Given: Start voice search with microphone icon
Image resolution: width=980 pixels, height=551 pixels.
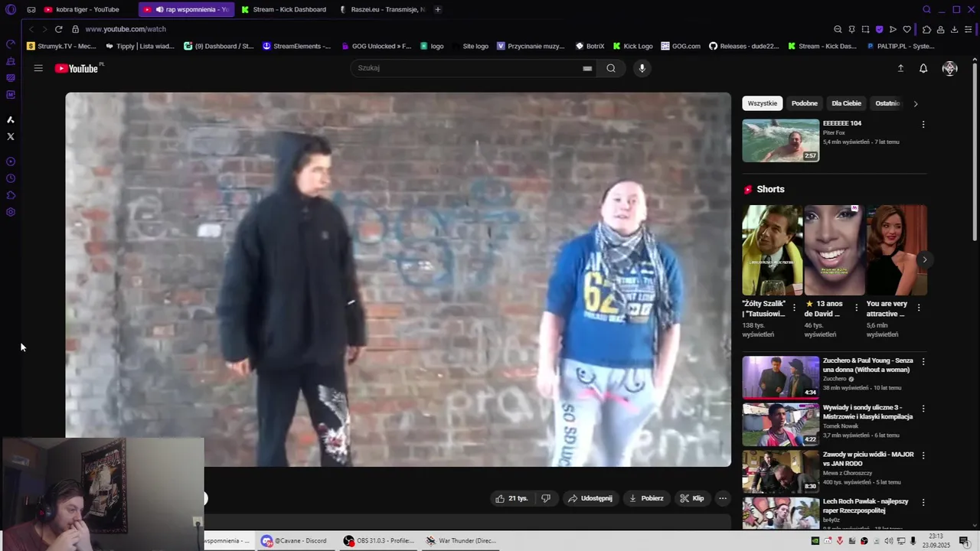Looking at the screenshot, I should coord(642,68).
